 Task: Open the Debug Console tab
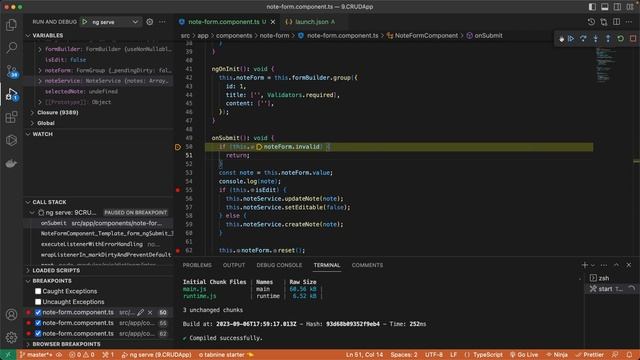pos(279,265)
